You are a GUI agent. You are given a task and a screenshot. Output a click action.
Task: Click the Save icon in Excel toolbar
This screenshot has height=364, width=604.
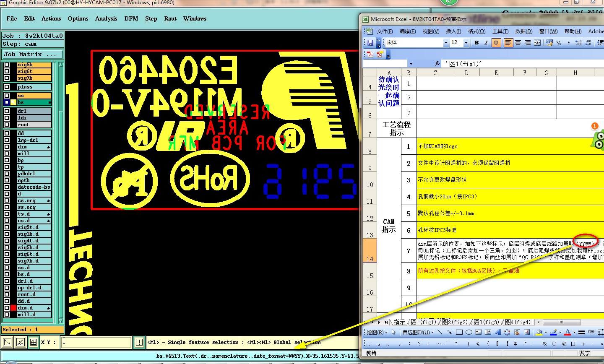(370, 43)
